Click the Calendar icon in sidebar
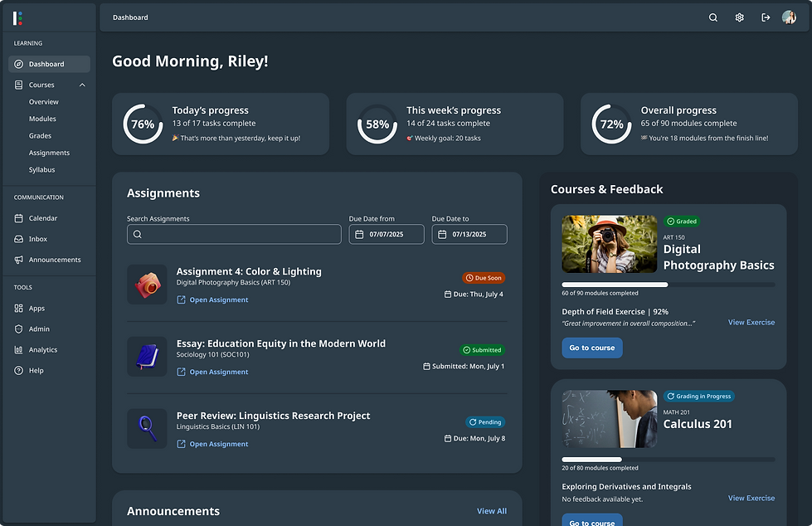The height and width of the screenshot is (526, 812). pyautogui.click(x=18, y=218)
